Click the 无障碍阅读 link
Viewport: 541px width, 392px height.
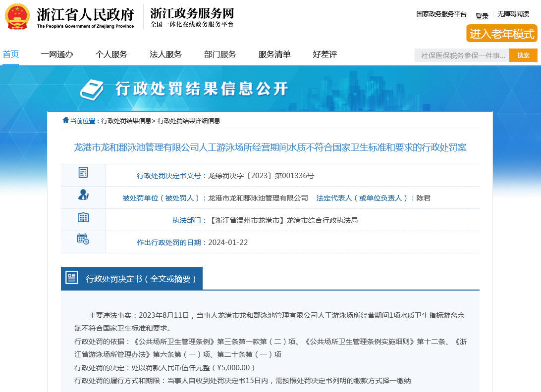[513, 14]
